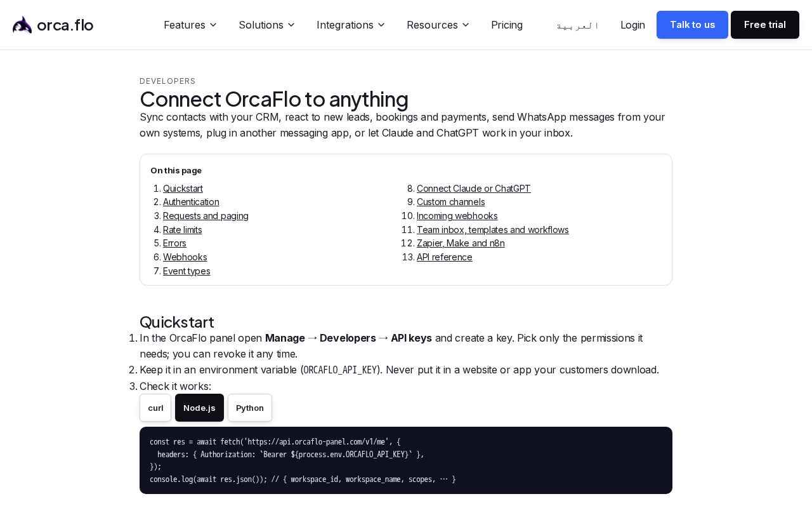Jump to API reference section
The width and height of the screenshot is (812, 508).
click(445, 257)
